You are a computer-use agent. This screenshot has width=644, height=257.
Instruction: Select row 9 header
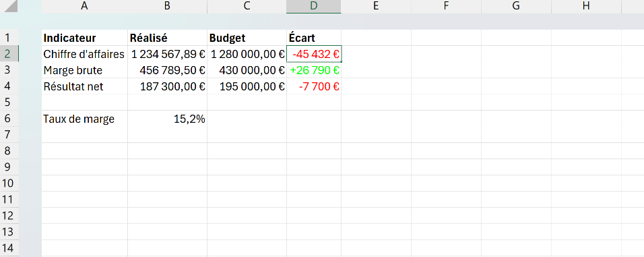coord(9,167)
